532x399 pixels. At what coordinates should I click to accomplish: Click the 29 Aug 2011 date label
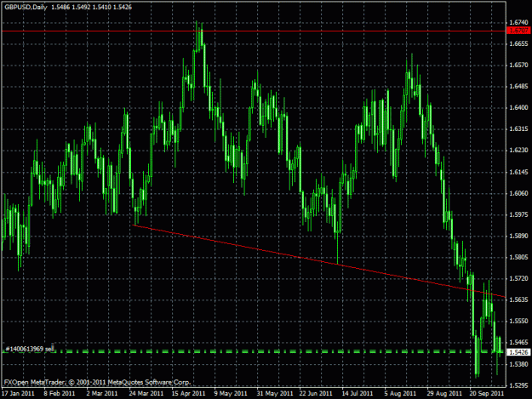point(444,393)
